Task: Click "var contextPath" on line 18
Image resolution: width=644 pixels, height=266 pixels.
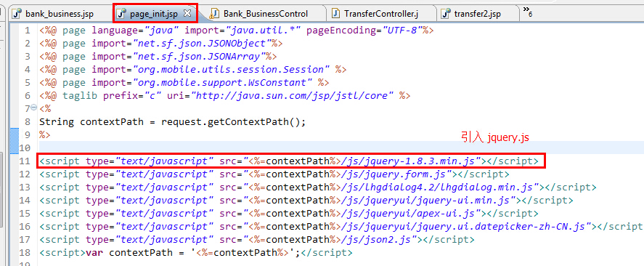Action: point(129,253)
